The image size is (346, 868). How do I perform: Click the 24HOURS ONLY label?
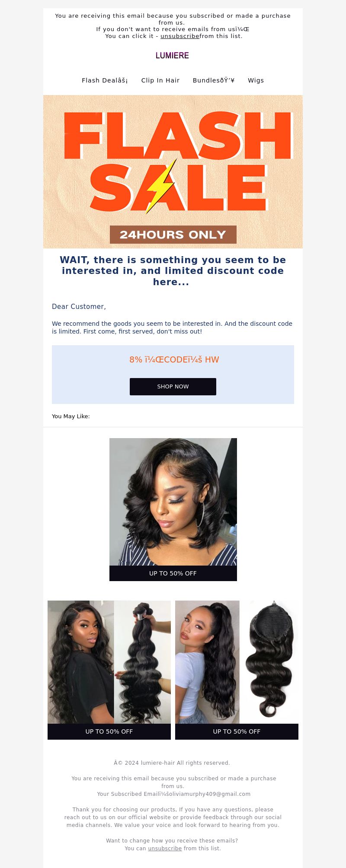pyautogui.click(x=173, y=235)
